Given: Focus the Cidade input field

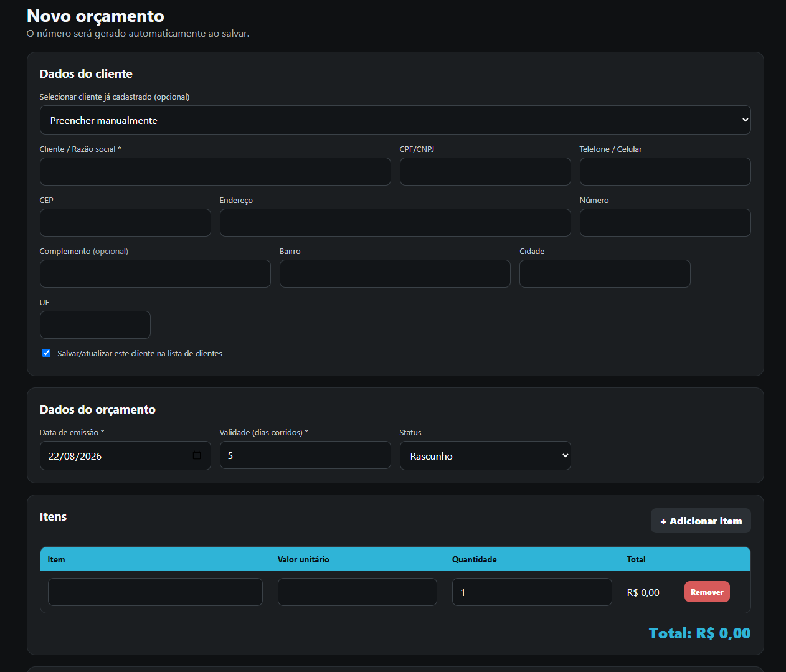Looking at the screenshot, I should 605,273.
